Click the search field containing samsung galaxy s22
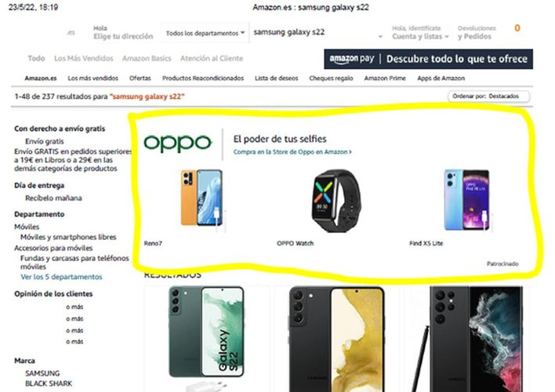 pyautogui.click(x=315, y=32)
